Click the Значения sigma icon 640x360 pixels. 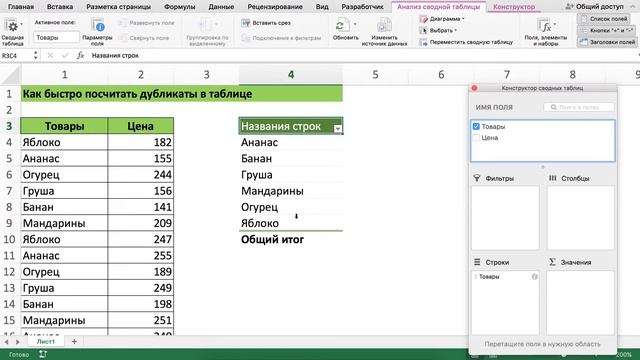pyautogui.click(x=552, y=262)
